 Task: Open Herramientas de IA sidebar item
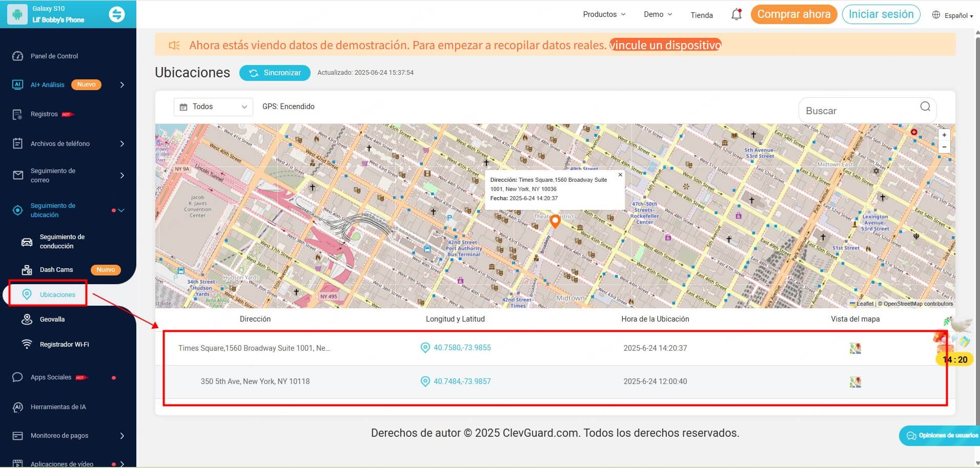pyautogui.click(x=58, y=407)
